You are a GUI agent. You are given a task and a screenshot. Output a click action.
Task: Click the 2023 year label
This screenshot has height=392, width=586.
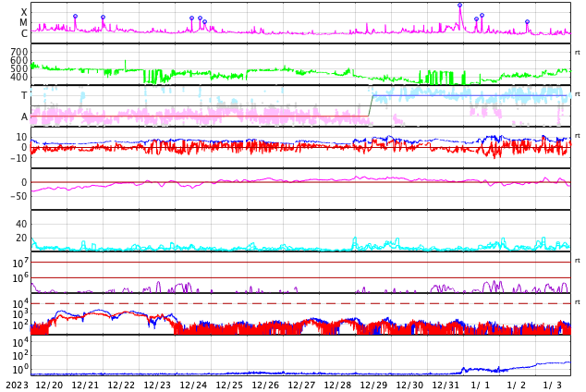point(17,386)
